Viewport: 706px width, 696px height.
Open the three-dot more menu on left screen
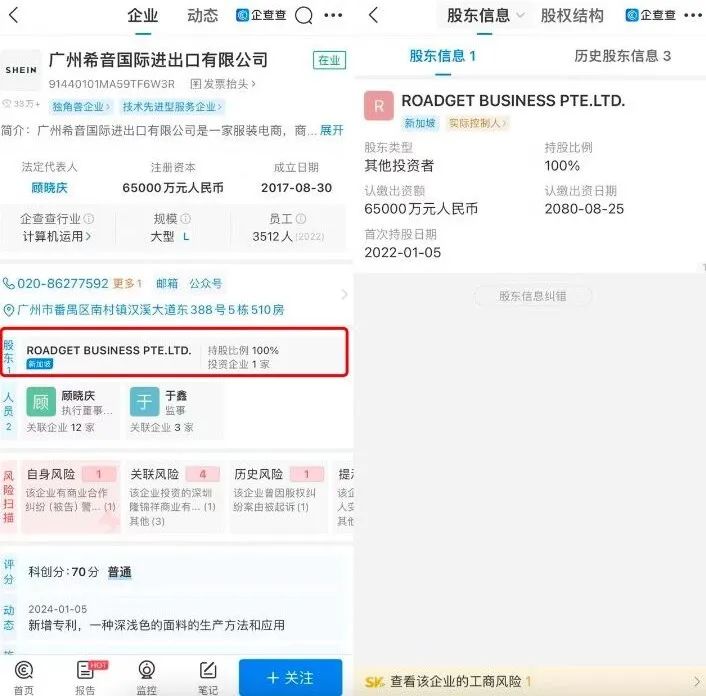333,15
